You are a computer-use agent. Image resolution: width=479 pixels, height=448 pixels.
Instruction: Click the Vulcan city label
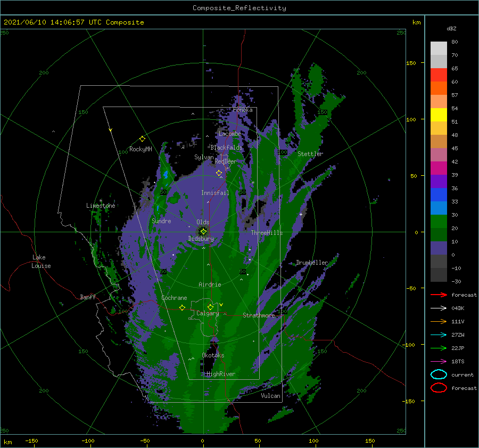pyautogui.click(x=271, y=396)
